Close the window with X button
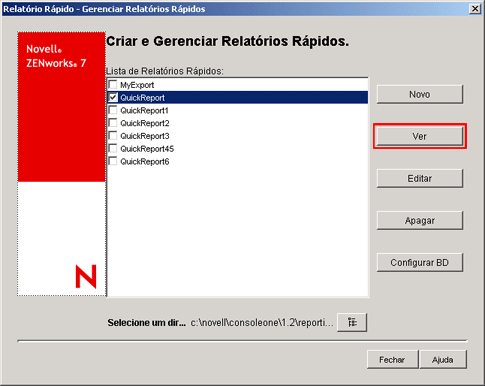This screenshot has height=386, width=485. (x=475, y=9)
